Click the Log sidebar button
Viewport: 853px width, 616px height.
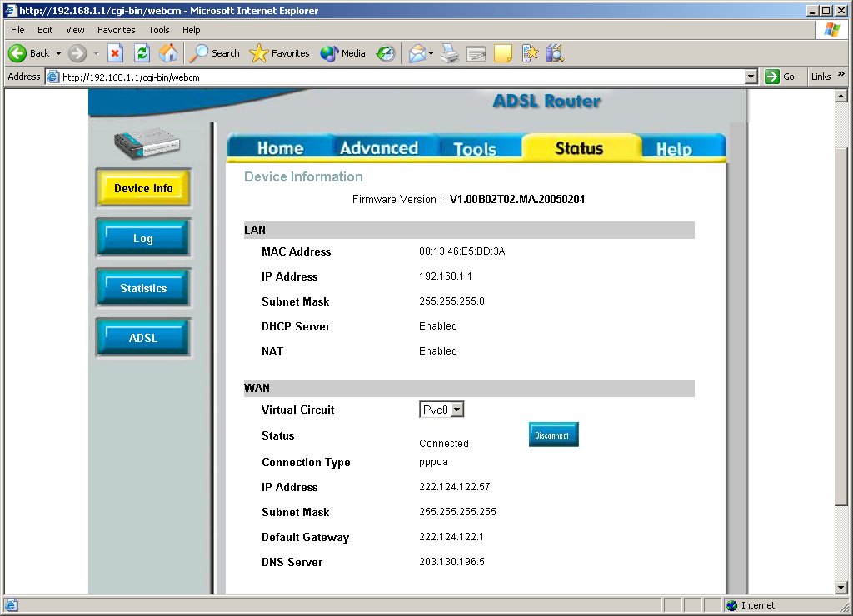coord(143,239)
